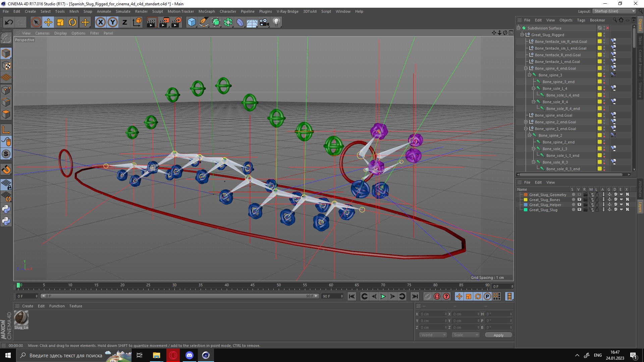Toggle Y axis lock
The height and width of the screenshot is (362, 644).
click(112, 22)
